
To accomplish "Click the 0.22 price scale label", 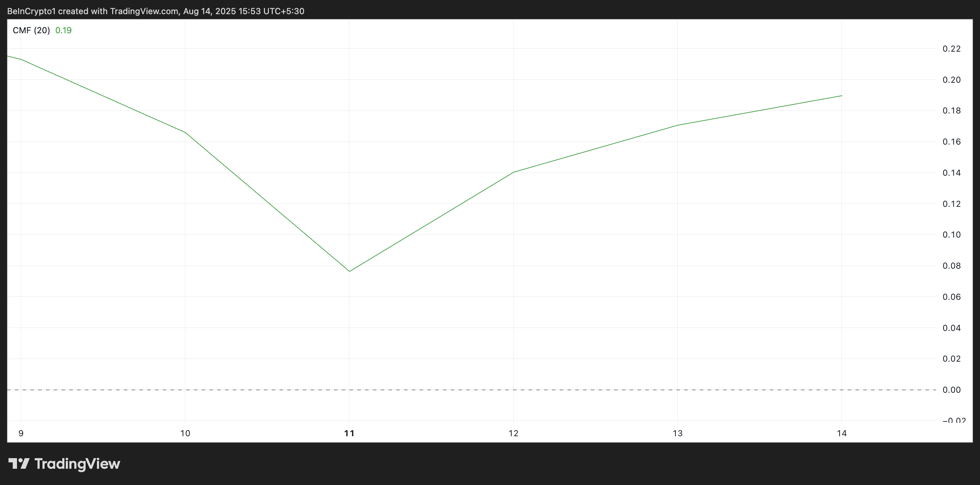I will pos(951,49).
